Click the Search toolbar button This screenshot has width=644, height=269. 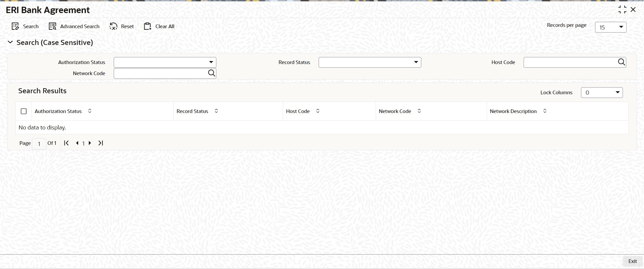tap(25, 26)
